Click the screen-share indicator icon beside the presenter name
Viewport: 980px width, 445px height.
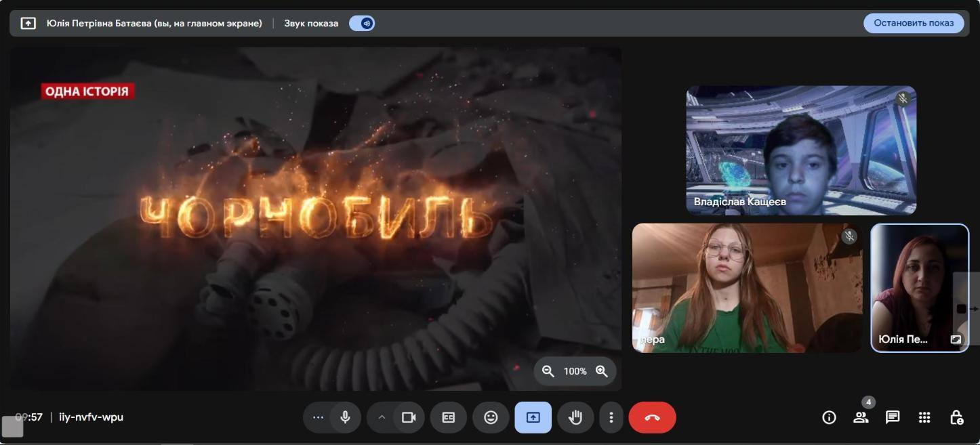[28, 24]
